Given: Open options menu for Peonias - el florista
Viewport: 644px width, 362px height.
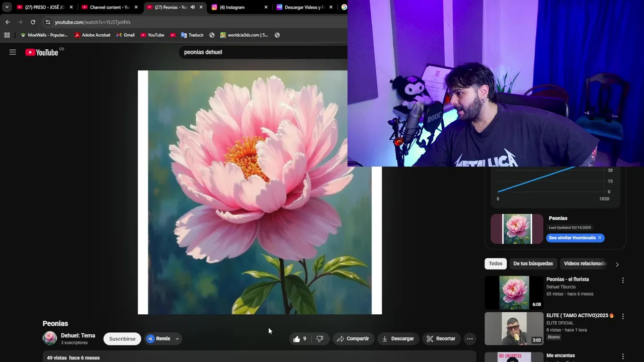Looking at the screenshot, I should (623, 281).
